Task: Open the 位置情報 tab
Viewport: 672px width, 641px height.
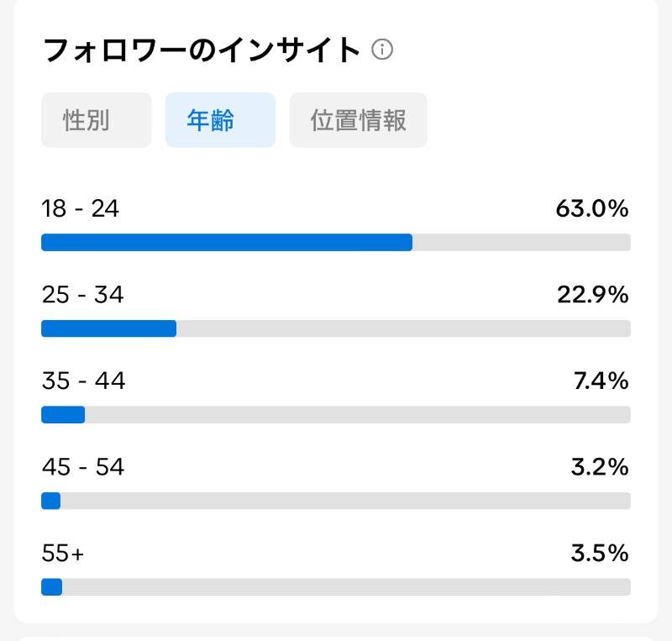Action: (359, 120)
